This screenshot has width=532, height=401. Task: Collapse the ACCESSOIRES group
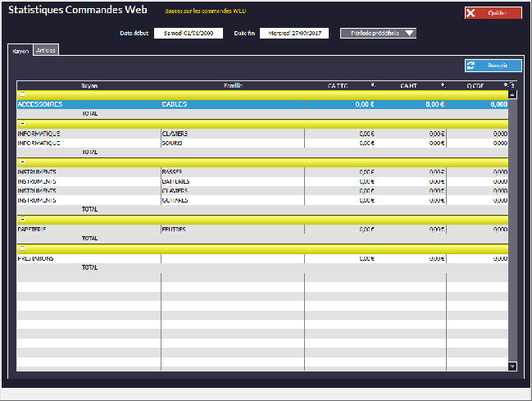coord(22,94)
